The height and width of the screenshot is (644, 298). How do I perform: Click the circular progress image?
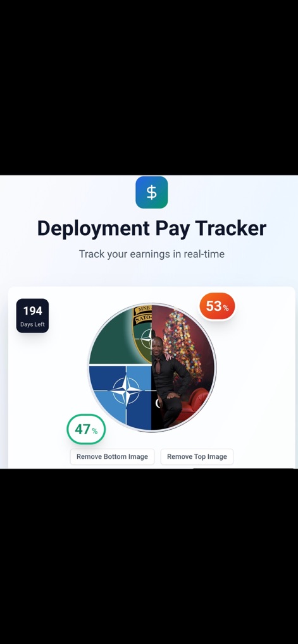tap(152, 367)
